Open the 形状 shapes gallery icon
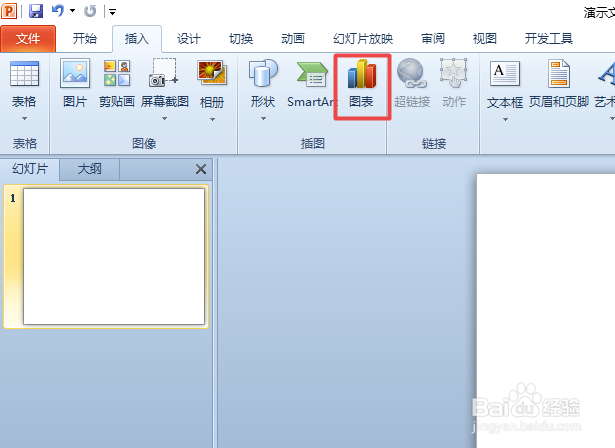615x448 pixels. click(263, 73)
